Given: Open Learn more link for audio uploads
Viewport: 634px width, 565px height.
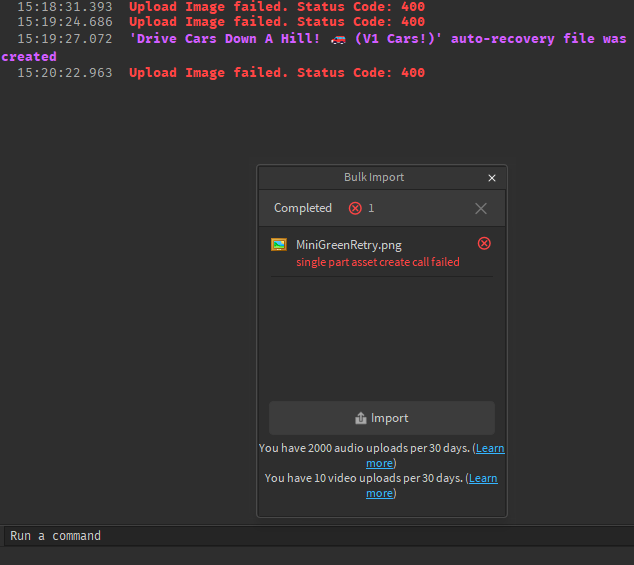Looking at the screenshot, I should (488, 449).
